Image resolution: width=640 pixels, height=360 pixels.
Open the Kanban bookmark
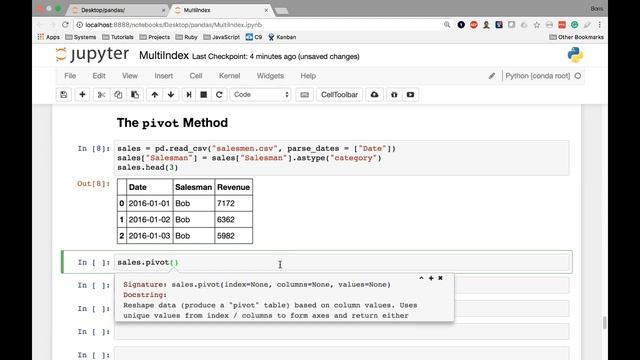point(282,37)
